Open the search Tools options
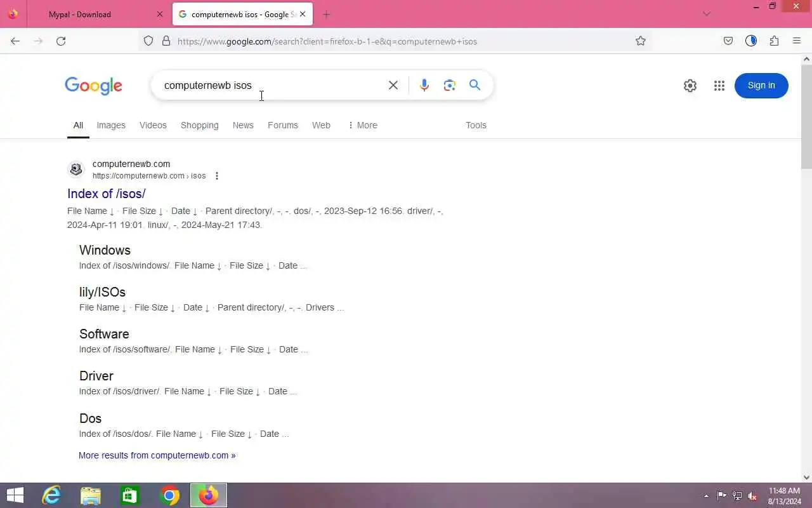 [x=476, y=125]
